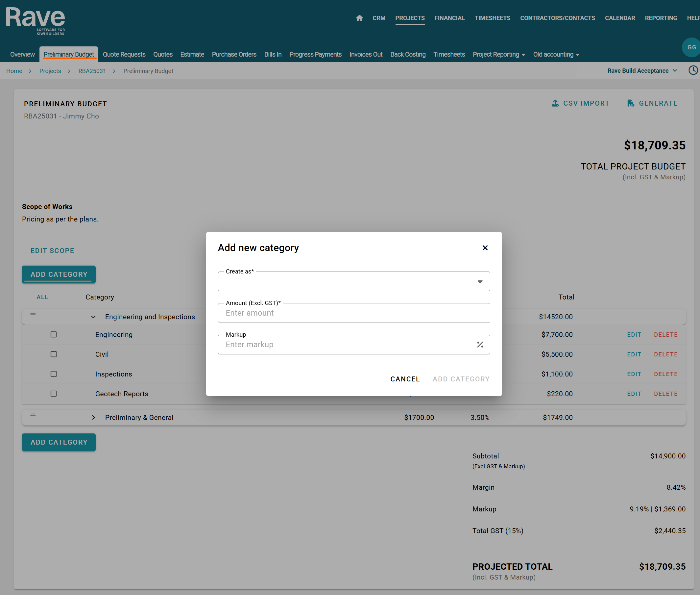Click the clock history icon
This screenshot has height=595, width=700.
click(x=693, y=70)
